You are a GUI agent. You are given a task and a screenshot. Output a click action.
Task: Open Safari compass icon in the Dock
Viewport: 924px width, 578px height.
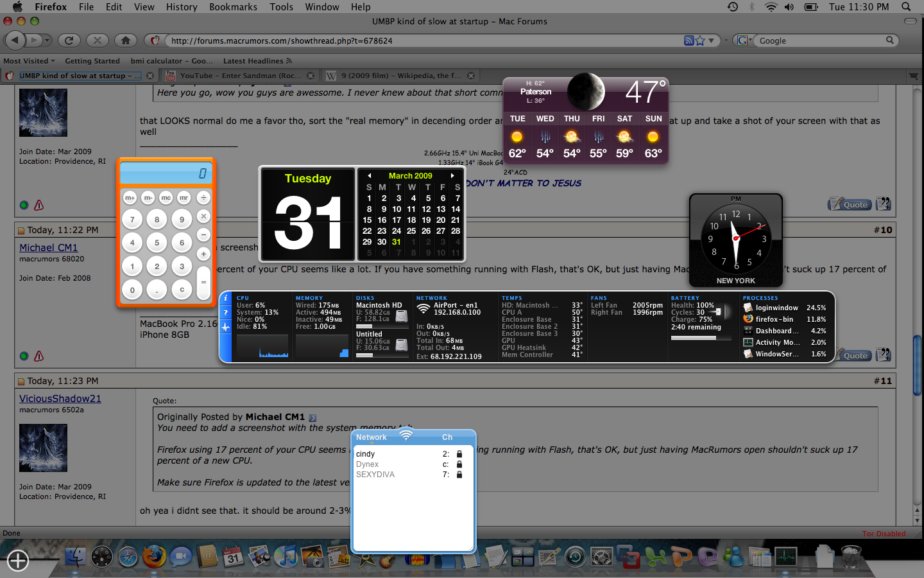click(128, 557)
